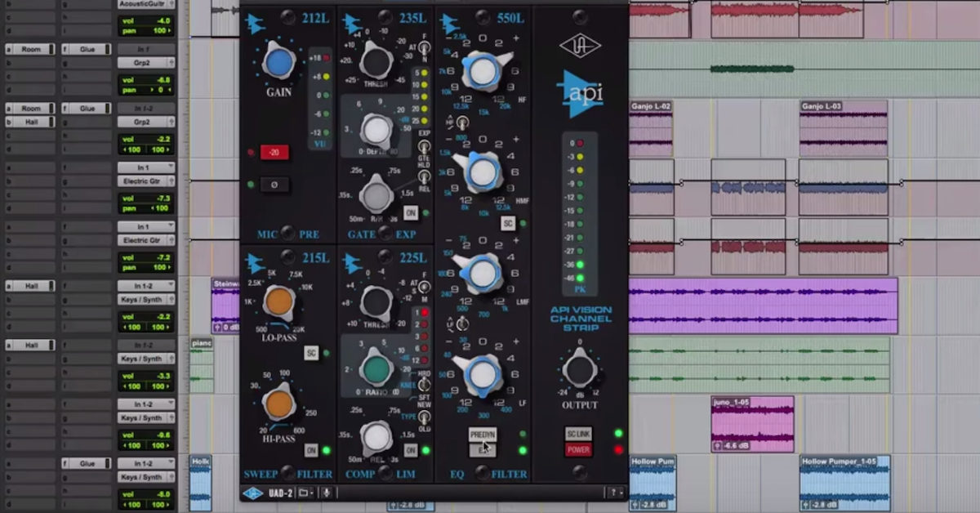Toggle the POWER button on the channel strip
The height and width of the screenshot is (513, 980).
(x=578, y=450)
